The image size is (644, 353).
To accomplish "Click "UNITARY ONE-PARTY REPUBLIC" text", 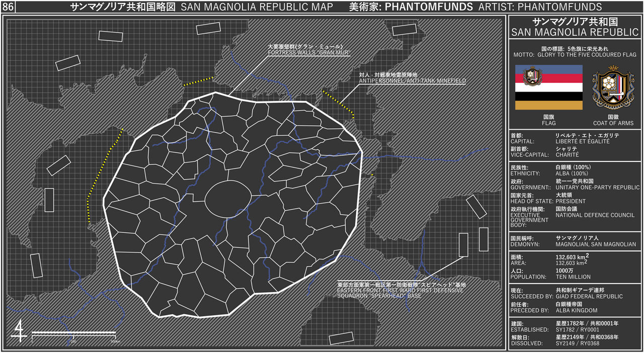I will (x=598, y=188).
